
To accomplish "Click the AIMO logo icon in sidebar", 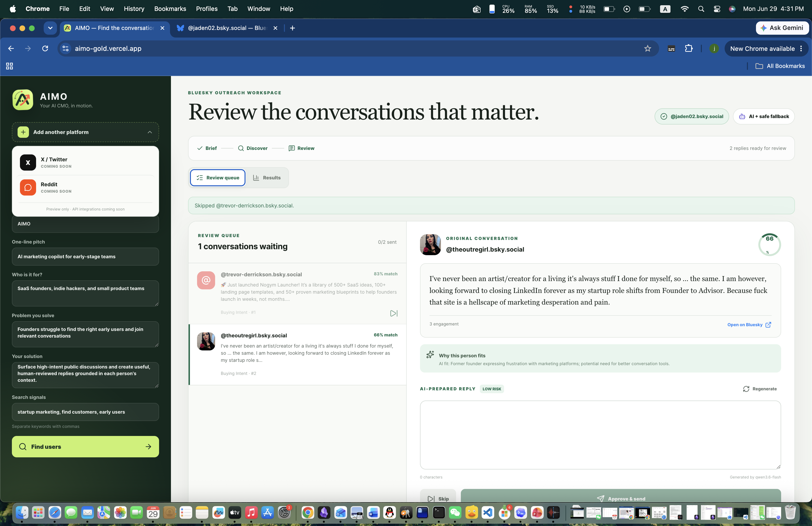I will 23,100.
